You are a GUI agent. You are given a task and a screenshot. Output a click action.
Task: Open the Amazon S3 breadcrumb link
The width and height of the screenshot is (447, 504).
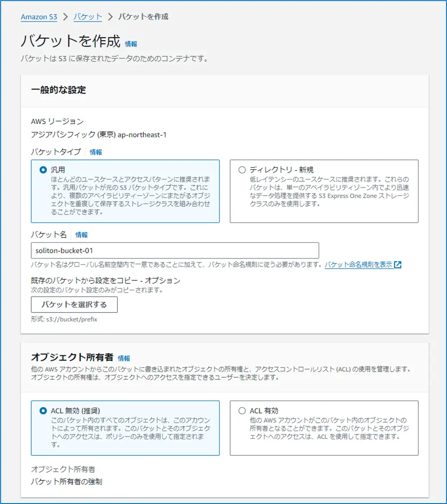39,17
